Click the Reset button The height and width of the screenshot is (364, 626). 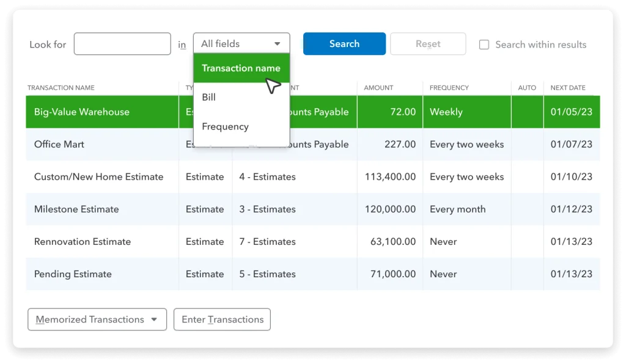coord(428,44)
